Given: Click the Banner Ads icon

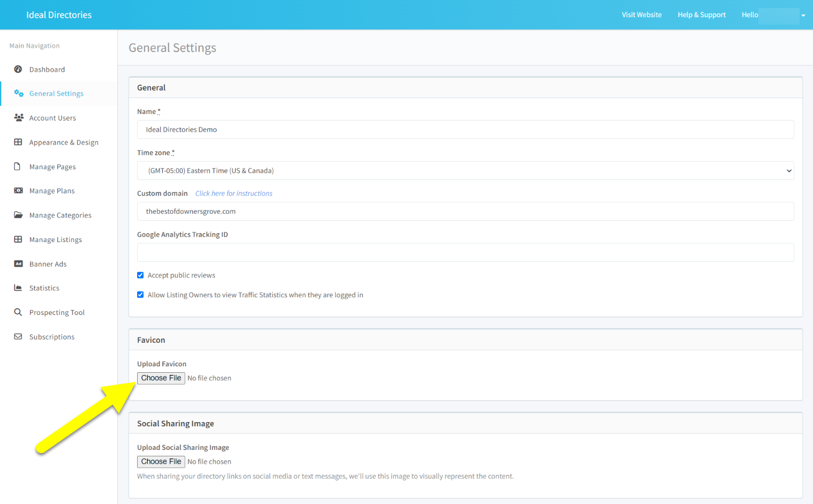Looking at the screenshot, I should (x=18, y=264).
